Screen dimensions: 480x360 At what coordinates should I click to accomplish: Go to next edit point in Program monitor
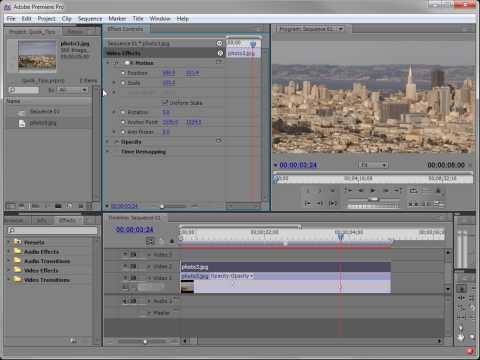click(398, 190)
